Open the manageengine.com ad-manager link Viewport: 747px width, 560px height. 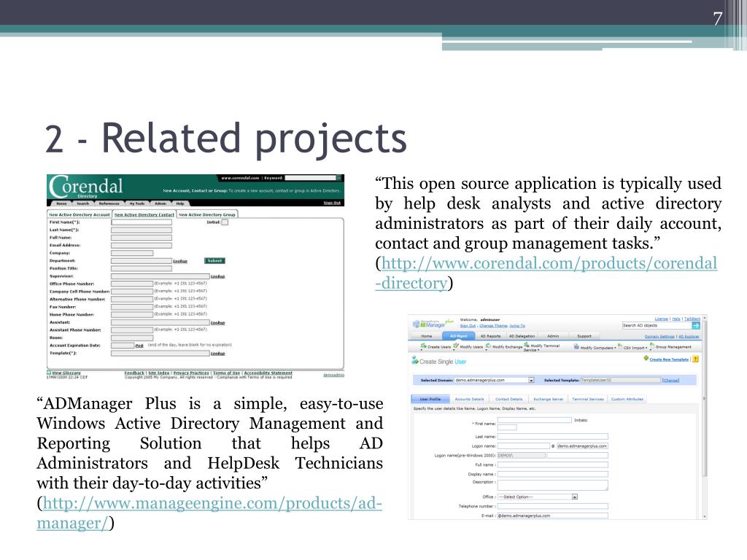pyautogui.click(x=209, y=513)
